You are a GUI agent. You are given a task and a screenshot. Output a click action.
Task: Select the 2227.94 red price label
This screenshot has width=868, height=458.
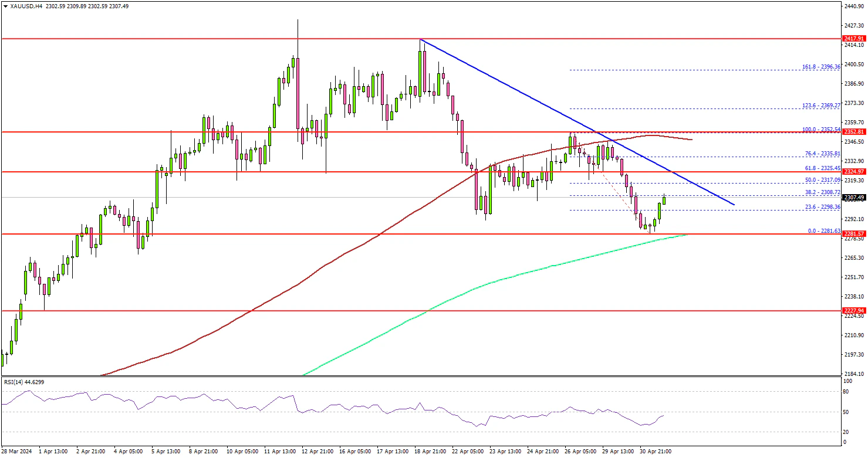coord(854,310)
